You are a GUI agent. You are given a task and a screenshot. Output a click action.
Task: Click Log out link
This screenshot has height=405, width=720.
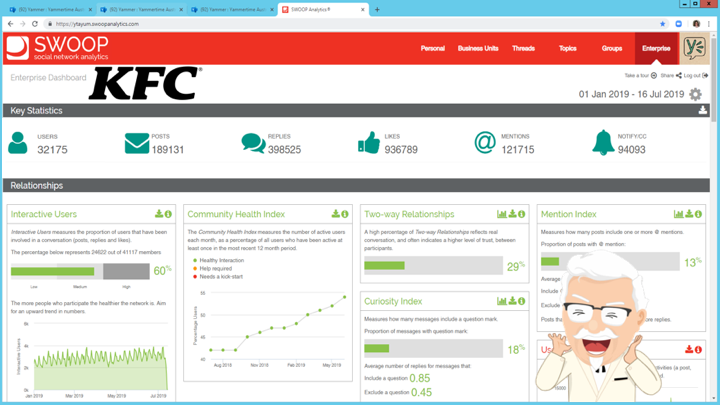tap(696, 75)
